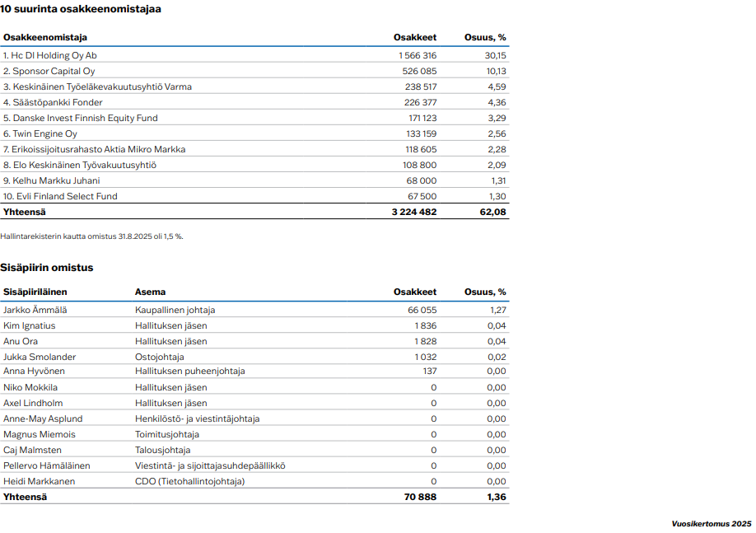Image resolution: width=756 pixels, height=533 pixels.
Task: Click the 'Sisäpiirin omistus' section heading
Action: 47,268
